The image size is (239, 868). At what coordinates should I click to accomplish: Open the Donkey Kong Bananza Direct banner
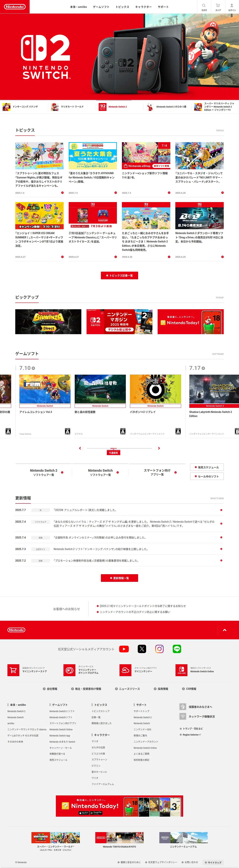(48, 322)
